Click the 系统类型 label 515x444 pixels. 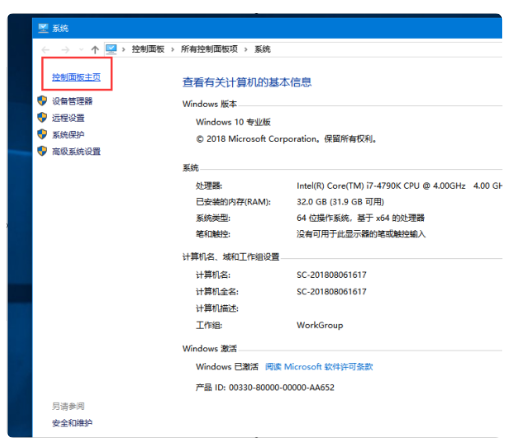point(213,218)
